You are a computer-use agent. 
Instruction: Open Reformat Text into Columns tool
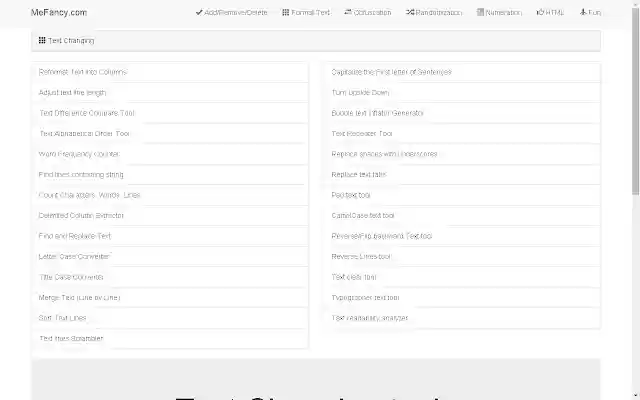coord(83,72)
